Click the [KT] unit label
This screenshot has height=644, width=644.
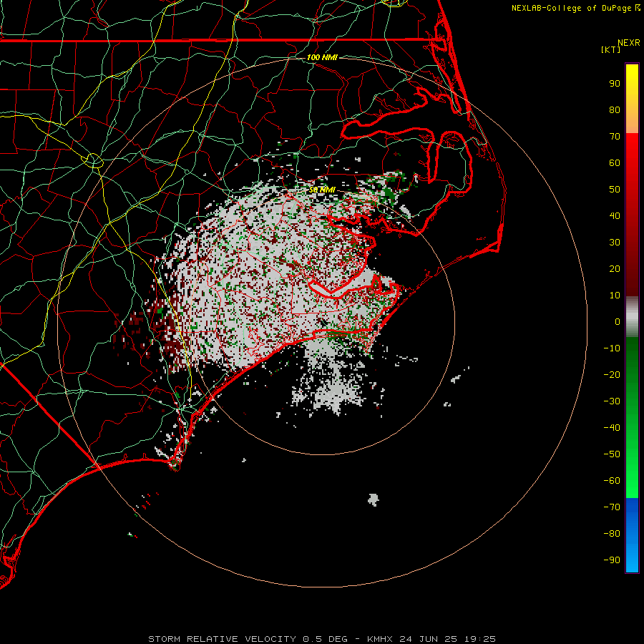(611, 49)
